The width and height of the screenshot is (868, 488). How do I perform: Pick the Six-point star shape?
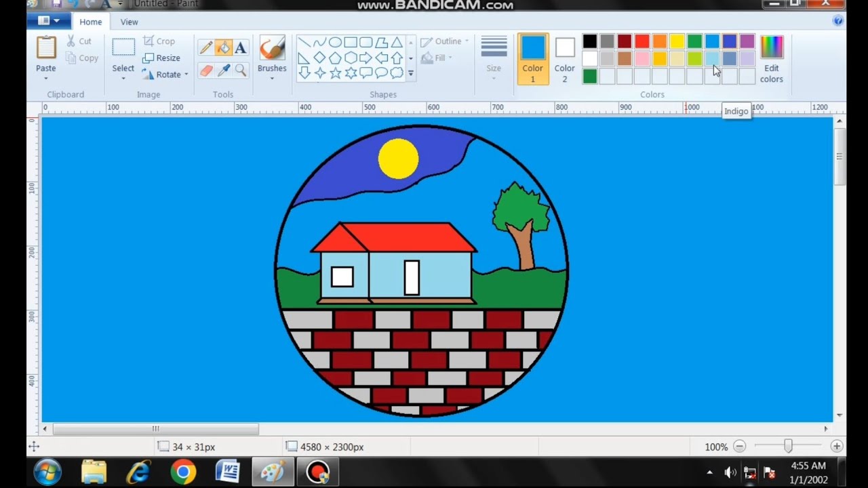[351, 73]
